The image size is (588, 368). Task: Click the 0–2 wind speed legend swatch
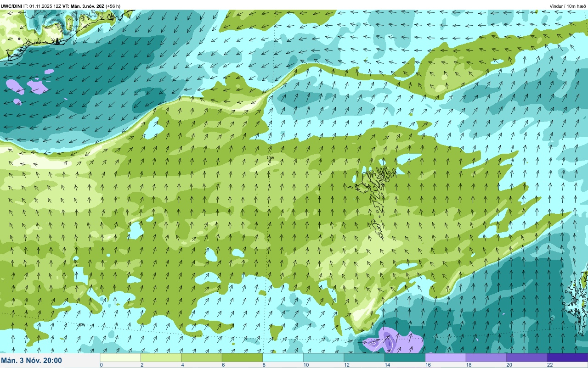[120, 357]
